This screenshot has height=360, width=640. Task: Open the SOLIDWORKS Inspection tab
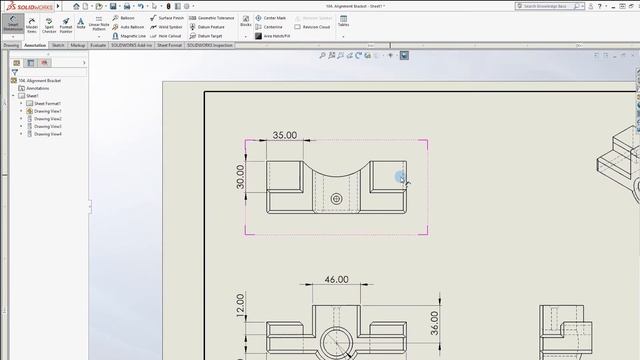point(210,45)
